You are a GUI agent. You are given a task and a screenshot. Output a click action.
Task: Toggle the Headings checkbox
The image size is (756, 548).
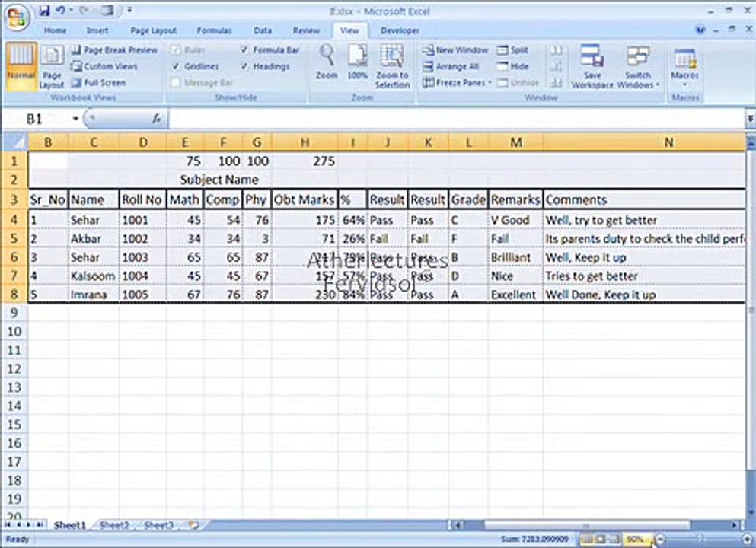(x=244, y=66)
